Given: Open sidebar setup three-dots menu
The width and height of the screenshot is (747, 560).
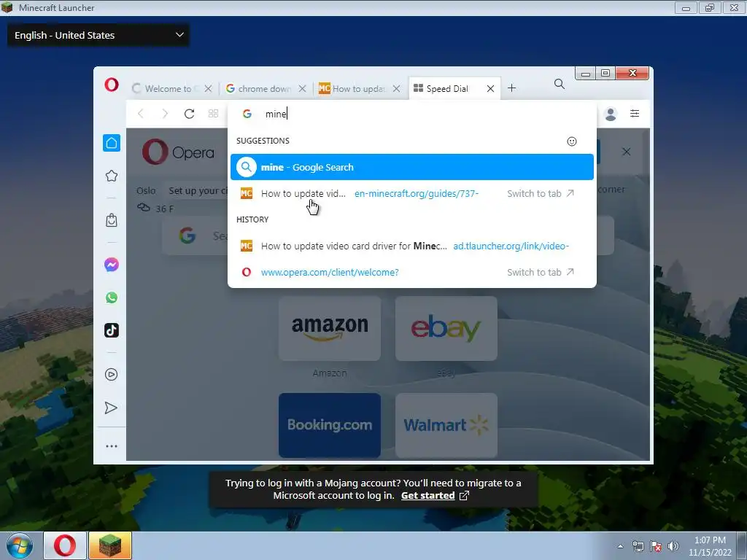Looking at the screenshot, I should (x=112, y=446).
